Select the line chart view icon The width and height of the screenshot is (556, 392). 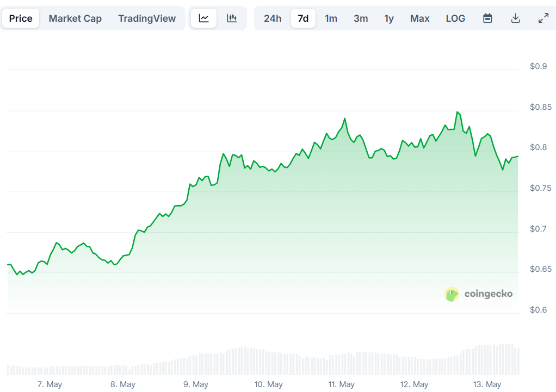(203, 18)
